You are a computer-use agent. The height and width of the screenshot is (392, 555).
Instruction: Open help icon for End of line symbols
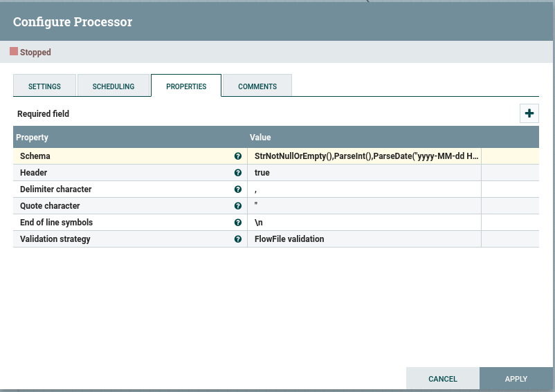[x=238, y=223]
